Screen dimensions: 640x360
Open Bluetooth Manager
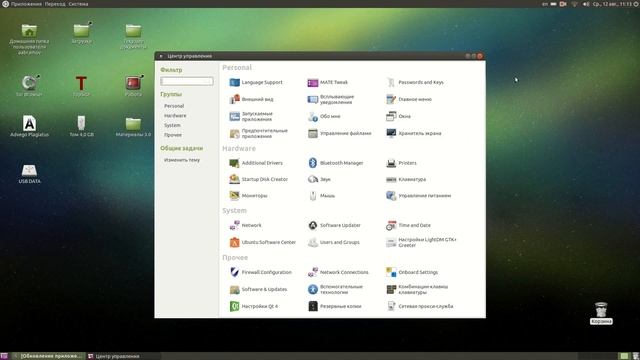point(335,163)
